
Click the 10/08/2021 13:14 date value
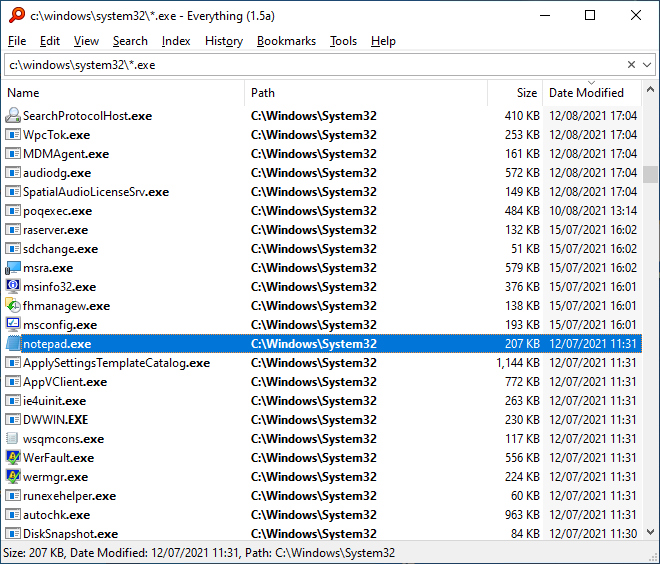tap(593, 210)
